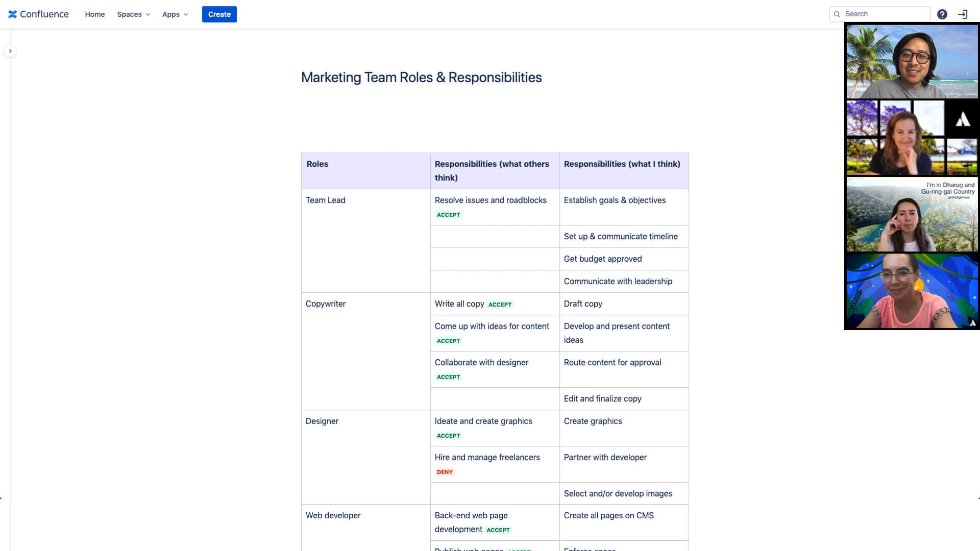980x551 pixels.
Task: Expand the left sidebar toggle arrow
Action: pyautogui.click(x=9, y=51)
